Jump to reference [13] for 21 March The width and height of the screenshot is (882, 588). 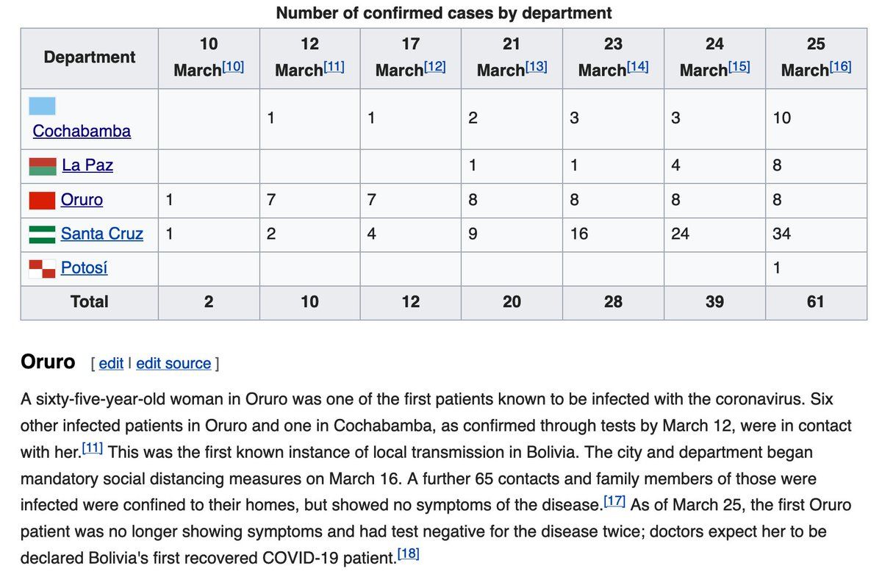tap(537, 67)
